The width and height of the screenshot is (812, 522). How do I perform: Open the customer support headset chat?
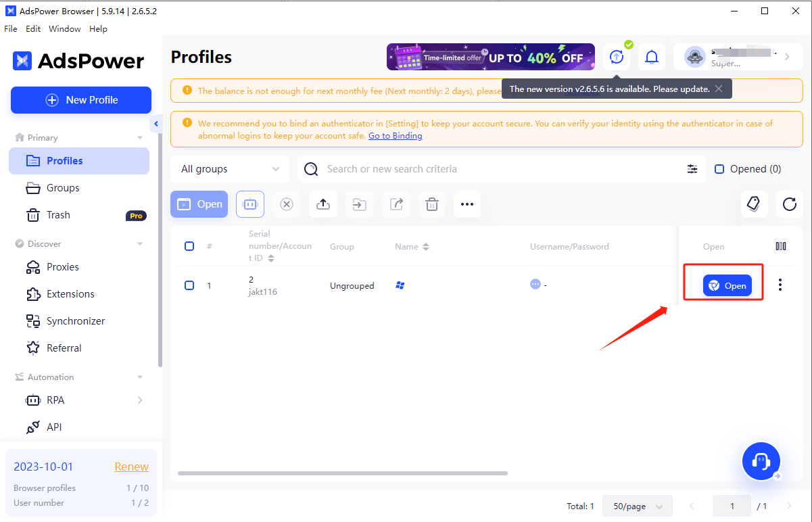tap(761, 461)
